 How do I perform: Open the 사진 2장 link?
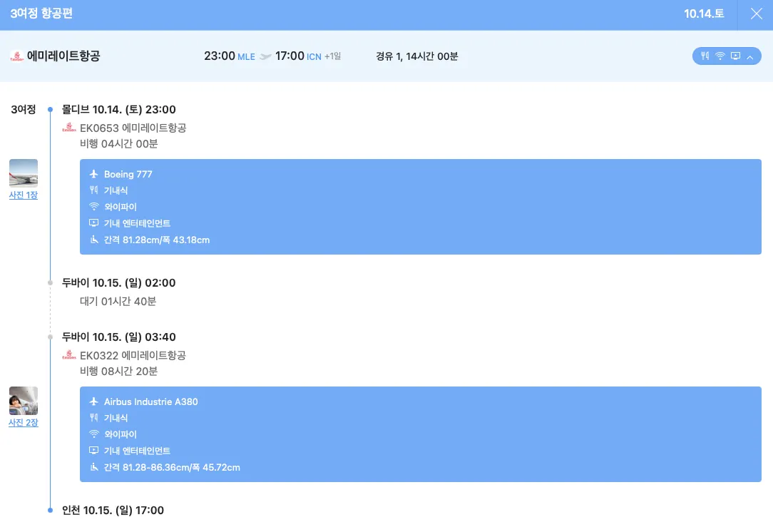(23, 423)
